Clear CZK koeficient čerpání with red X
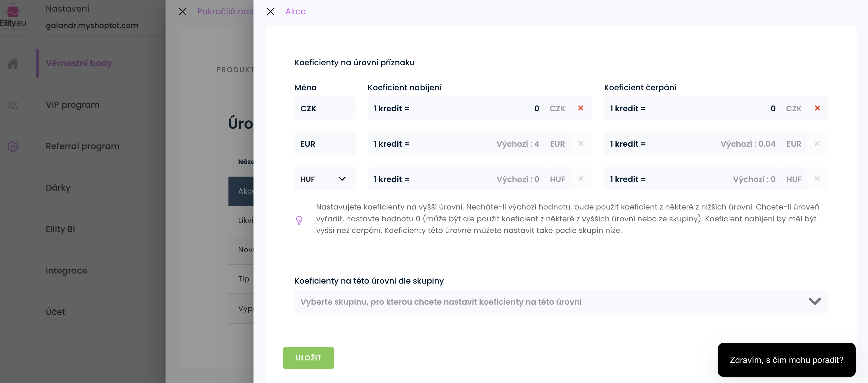 click(x=817, y=108)
